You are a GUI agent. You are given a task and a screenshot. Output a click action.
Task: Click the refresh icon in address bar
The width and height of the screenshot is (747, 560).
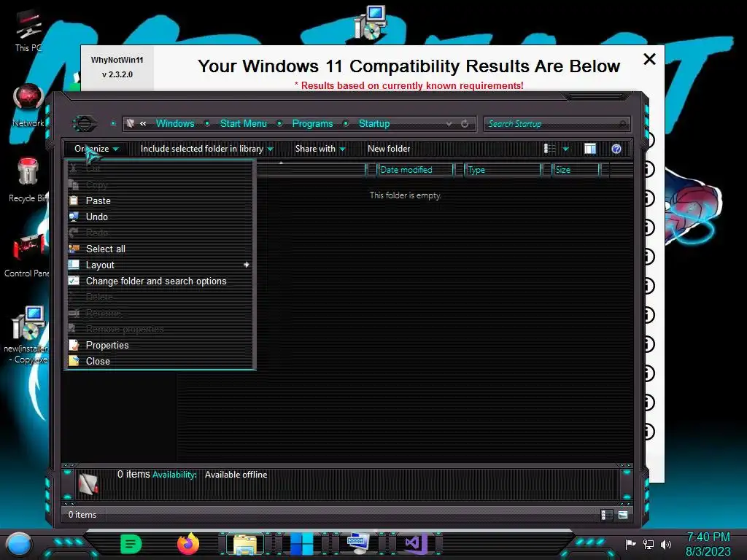[x=465, y=124]
